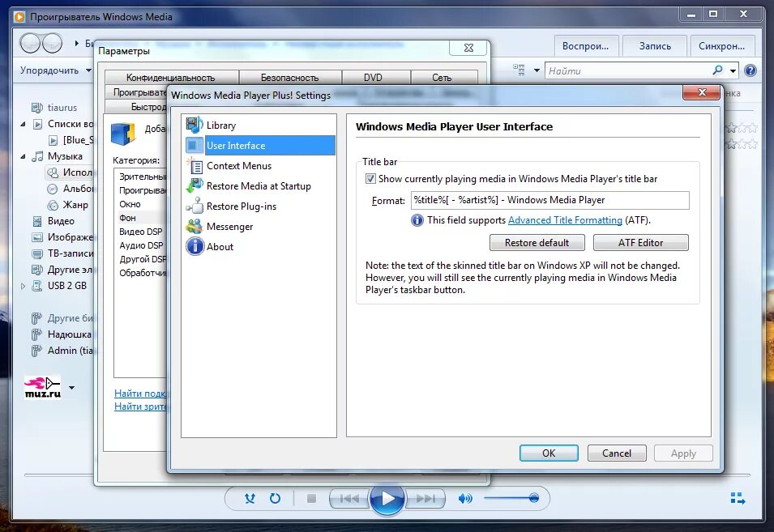This screenshot has width=774, height=532.
Task: Open the Запись tab
Action: coord(655,46)
